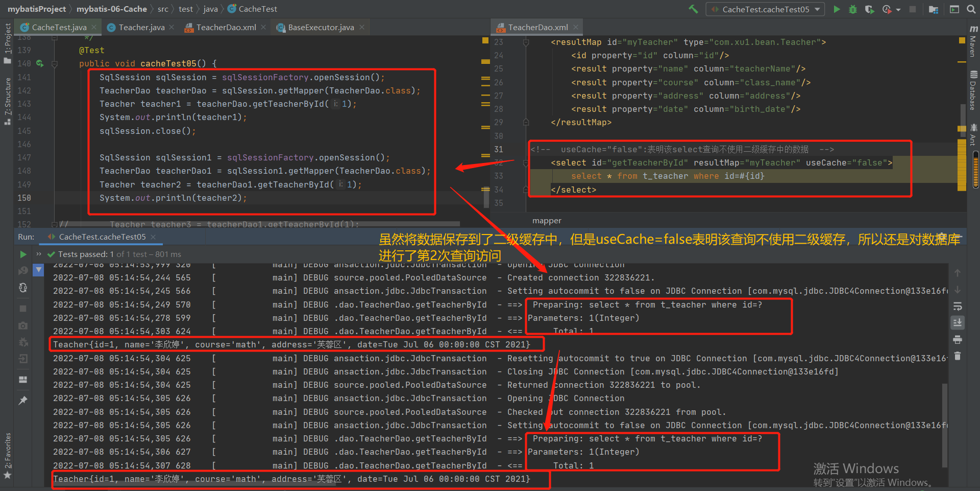The width and height of the screenshot is (980, 491).
Task: Open Project Structure folder icon
Action: pos(933,9)
